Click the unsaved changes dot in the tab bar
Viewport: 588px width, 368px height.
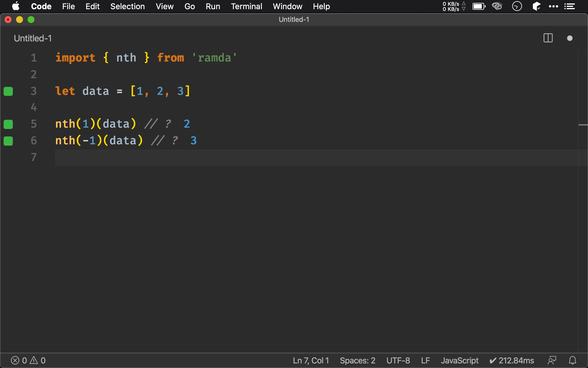570,38
